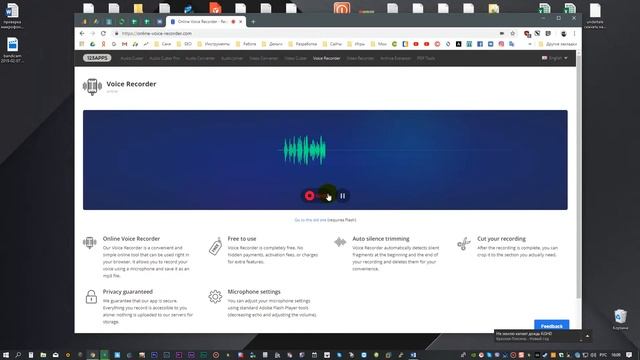Close the Online Voice Recorder tab
640x360 pixels.
click(240, 22)
